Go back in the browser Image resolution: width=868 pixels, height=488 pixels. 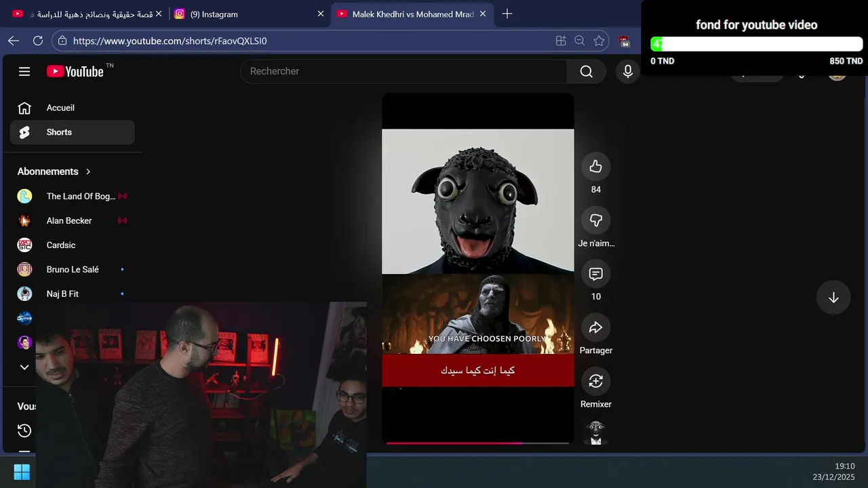click(x=14, y=41)
